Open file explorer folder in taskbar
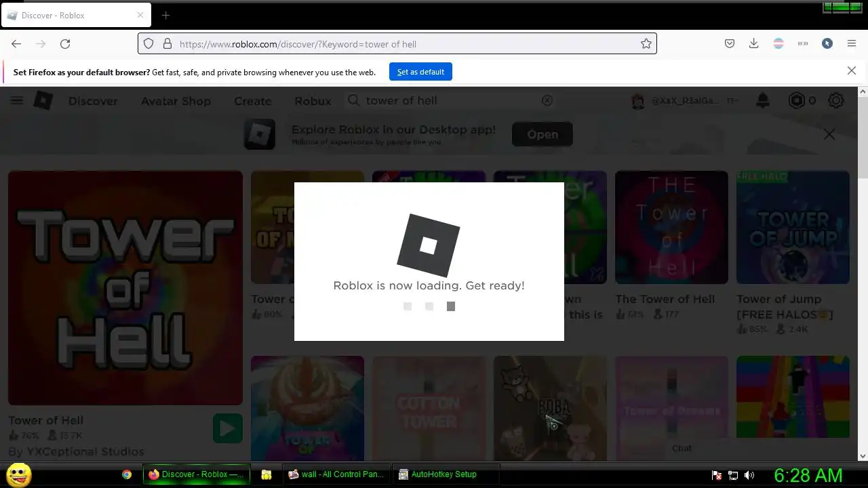 (267, 474)
